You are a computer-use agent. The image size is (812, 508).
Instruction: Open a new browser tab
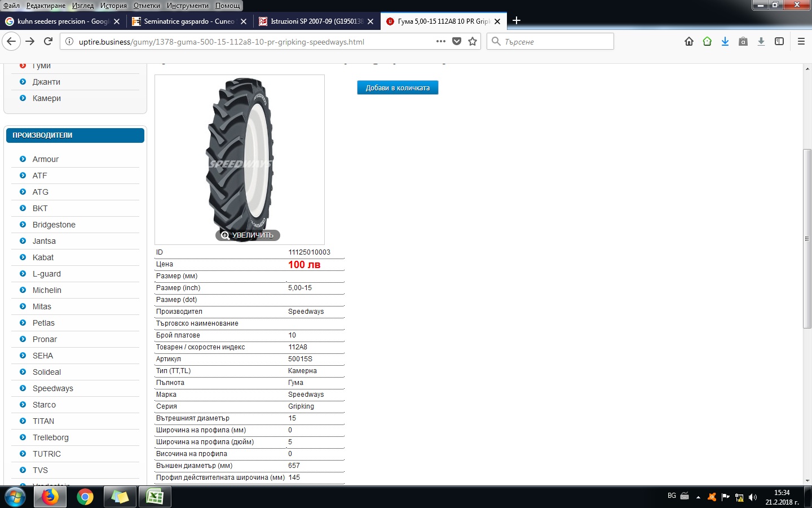click(x=516, y=21)
